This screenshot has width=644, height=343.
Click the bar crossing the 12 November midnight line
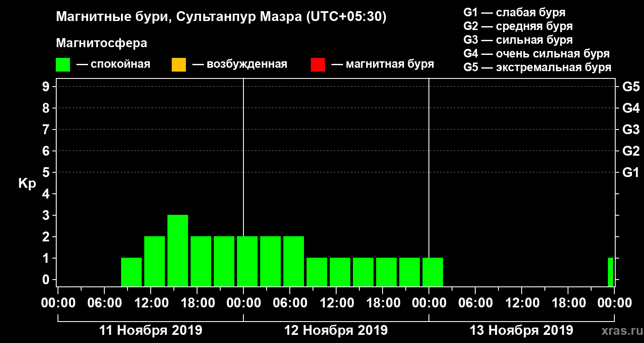[x=247, y=261]
